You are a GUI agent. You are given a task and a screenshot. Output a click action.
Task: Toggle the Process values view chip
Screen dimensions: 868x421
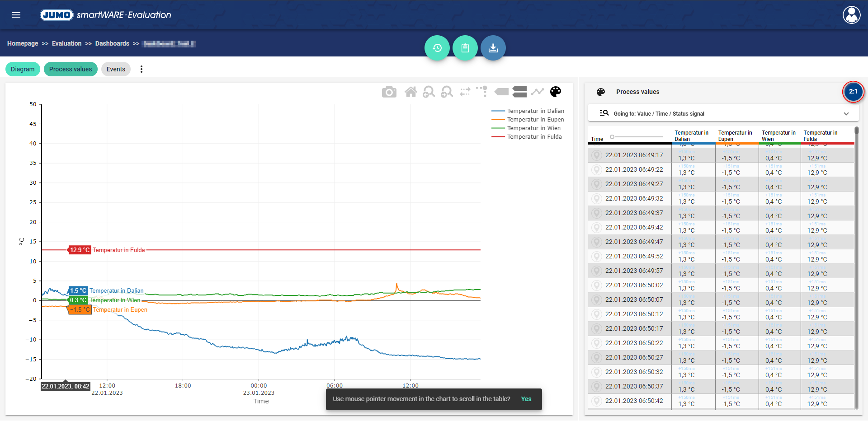coord(71,69)
